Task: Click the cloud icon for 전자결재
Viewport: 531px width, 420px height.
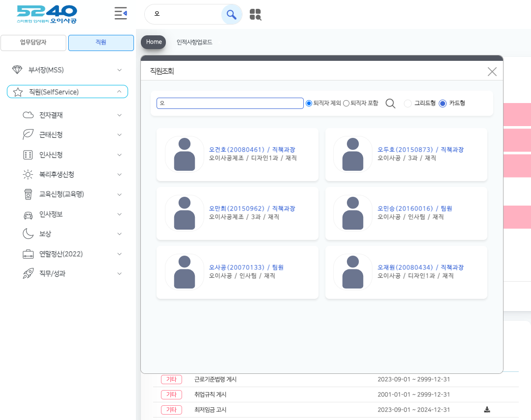Action: [28, 115]
